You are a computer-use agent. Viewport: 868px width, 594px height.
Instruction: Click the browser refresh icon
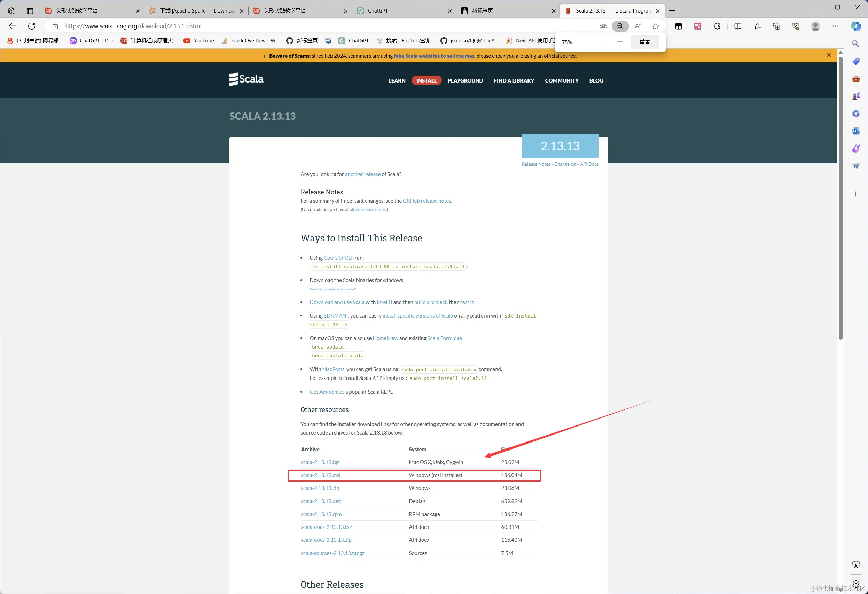32,26
